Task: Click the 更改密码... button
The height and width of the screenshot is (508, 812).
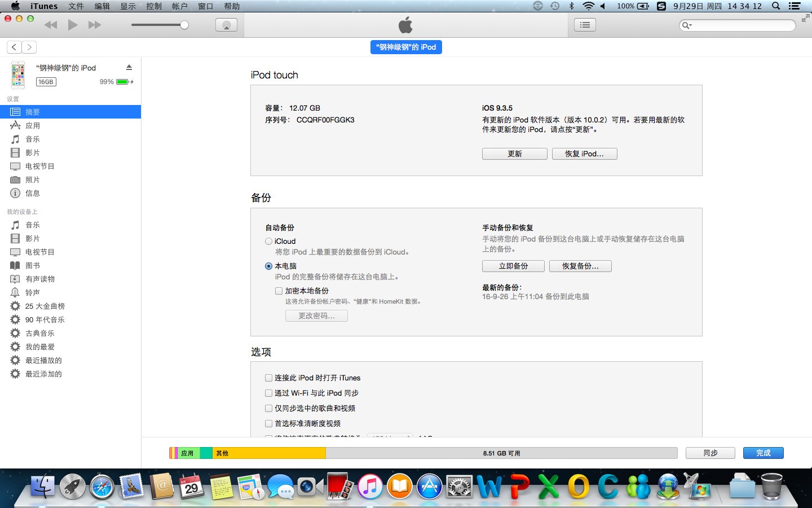Action: tap(316, 316)
